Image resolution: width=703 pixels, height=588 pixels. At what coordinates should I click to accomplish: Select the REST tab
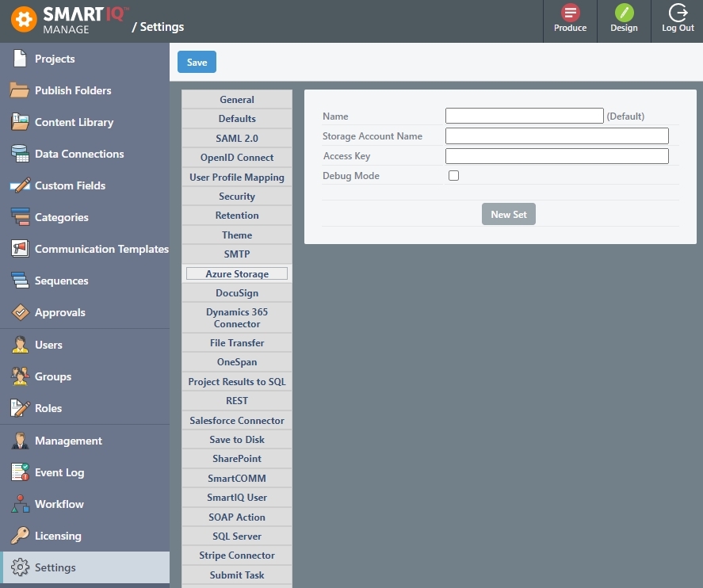pyautogui.click(x=237, y=401)
